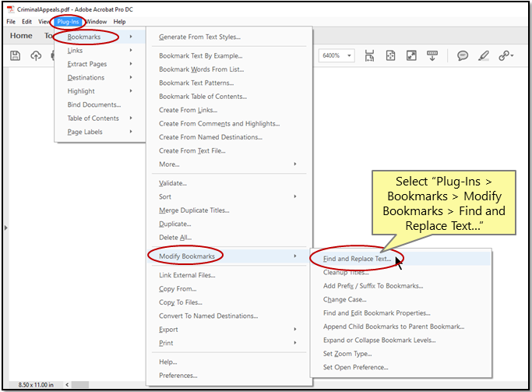The image size is (532, 392).
Task: Click Delete All... bookmarks entry
Action: pos(175,238)
